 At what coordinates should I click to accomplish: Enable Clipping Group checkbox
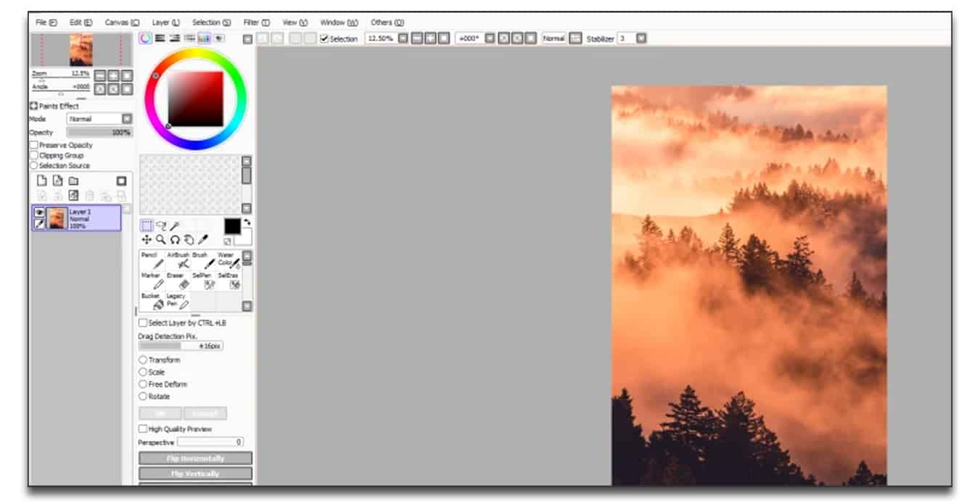pos(34,155)
